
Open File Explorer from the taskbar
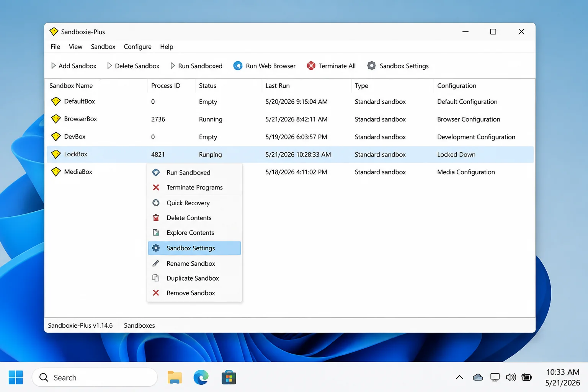tap(175, 378)
